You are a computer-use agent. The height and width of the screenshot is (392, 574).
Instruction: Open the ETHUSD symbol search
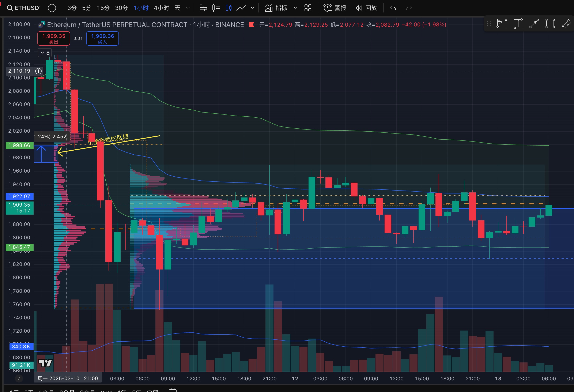[x=23, y=8]
